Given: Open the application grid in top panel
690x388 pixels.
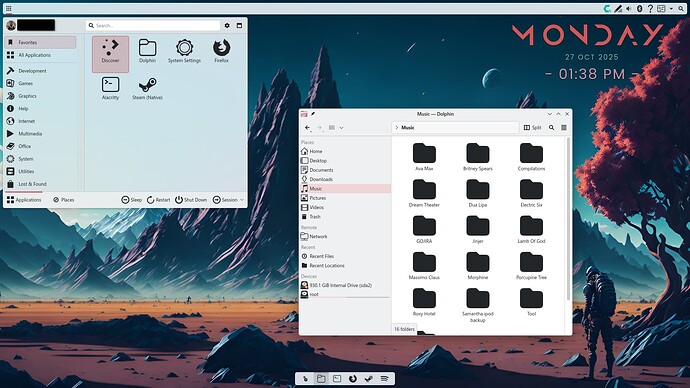Looking at the screenshot, I should (x=8, y=8).
